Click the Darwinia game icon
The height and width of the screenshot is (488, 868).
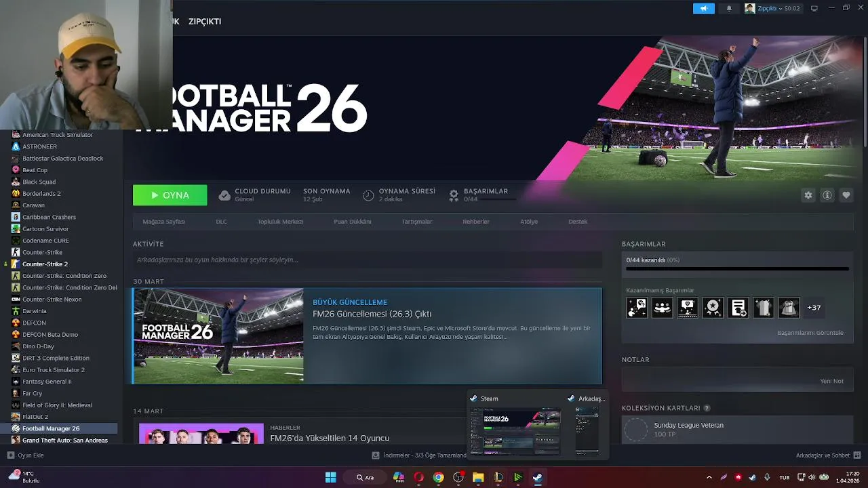pos(16,311)
